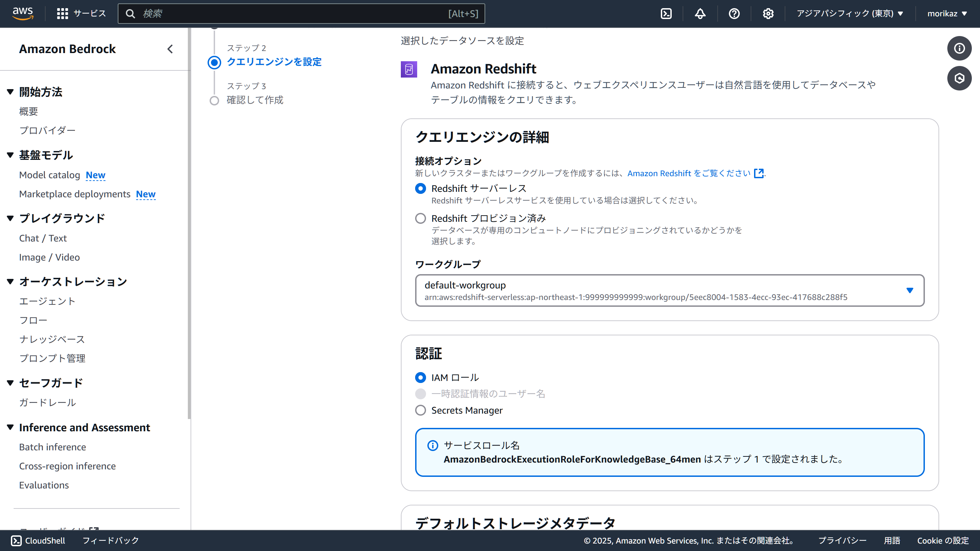Image resolution: width=980 pixels, height=551 pixels.
Task: Select Redshift プロビジョン済み radio option
Action: 420,218
